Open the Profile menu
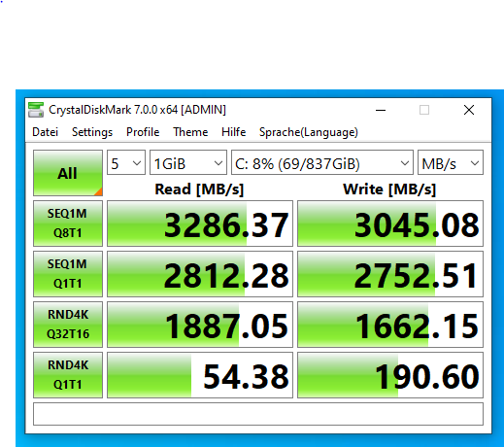 (x=143, y=132)
